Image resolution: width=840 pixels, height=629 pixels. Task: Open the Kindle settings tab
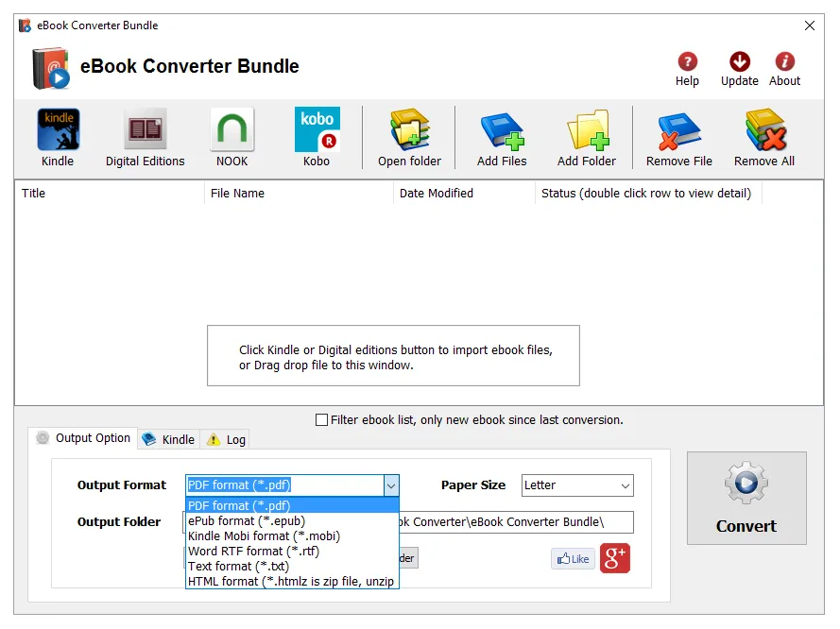coord(169,439)
